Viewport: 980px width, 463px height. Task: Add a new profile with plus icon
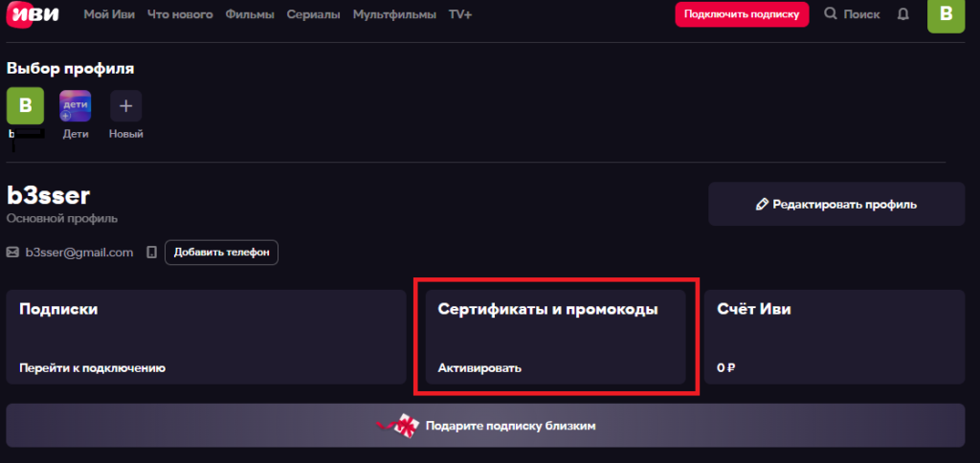125,105
